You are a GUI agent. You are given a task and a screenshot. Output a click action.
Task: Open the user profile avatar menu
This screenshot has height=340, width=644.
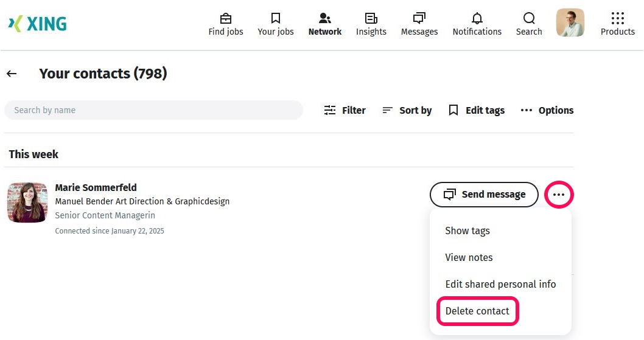coord(570,23)
